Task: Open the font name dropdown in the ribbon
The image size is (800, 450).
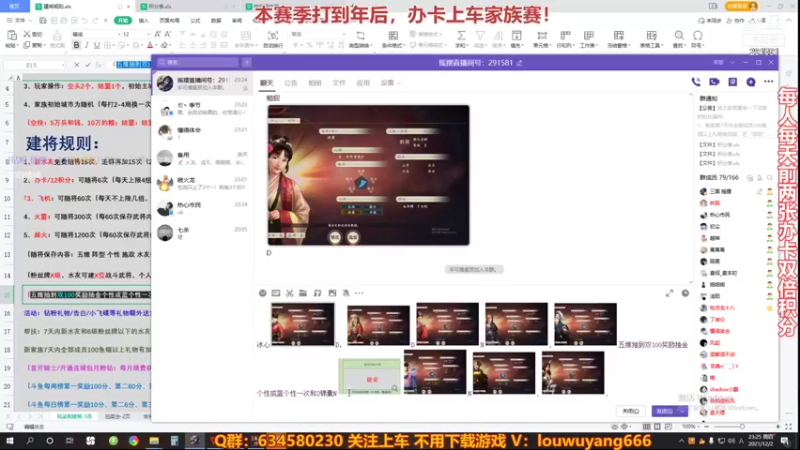Action: 119,34
